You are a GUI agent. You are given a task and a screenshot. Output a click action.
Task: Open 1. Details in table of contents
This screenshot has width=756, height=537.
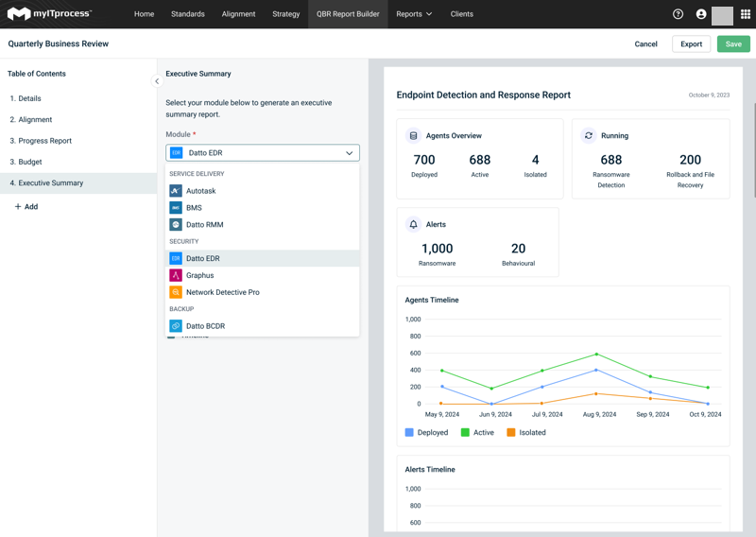[x=78, y=98]
